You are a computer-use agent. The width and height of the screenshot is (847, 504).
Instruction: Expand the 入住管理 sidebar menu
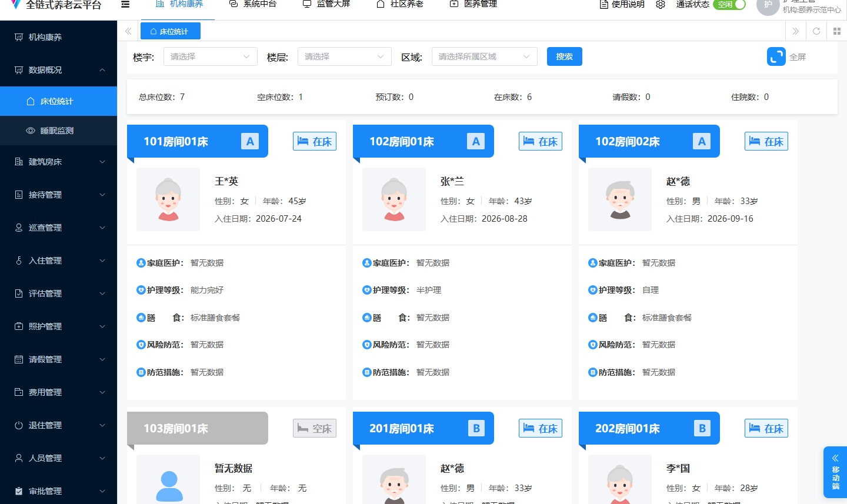point(59,261)
